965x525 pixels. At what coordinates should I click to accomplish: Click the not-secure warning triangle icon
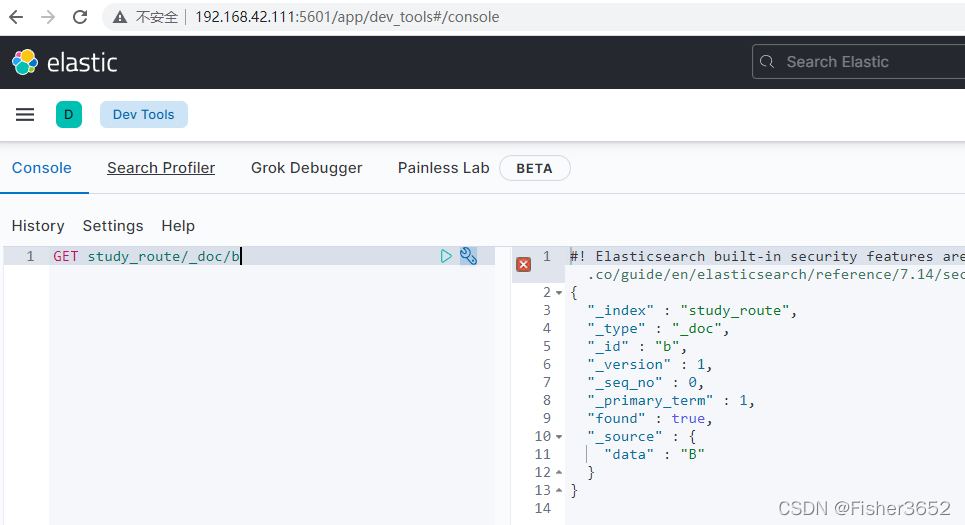coord(120,17)
